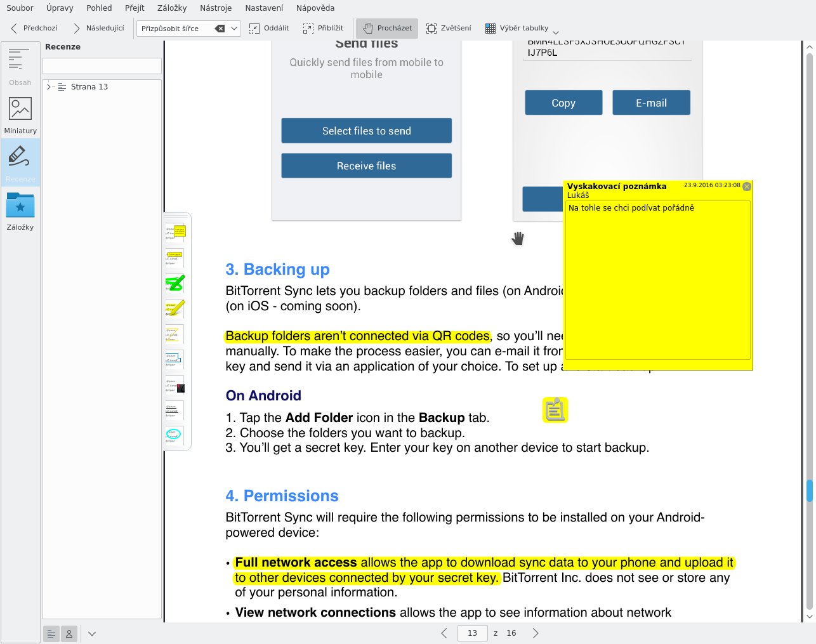Open the Záložky bookmarks panel

pos(20,211)
